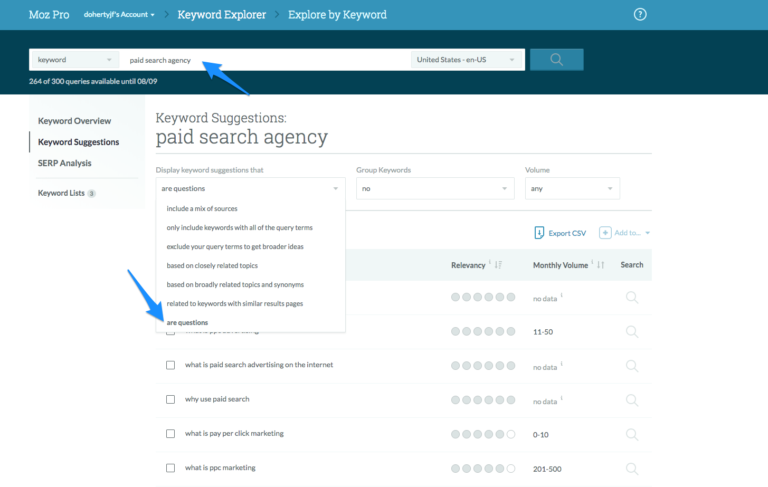This screenshot has height=487, width=768.
Task: Sort by Relevancy column arrows
Action: tap(498, 265)
